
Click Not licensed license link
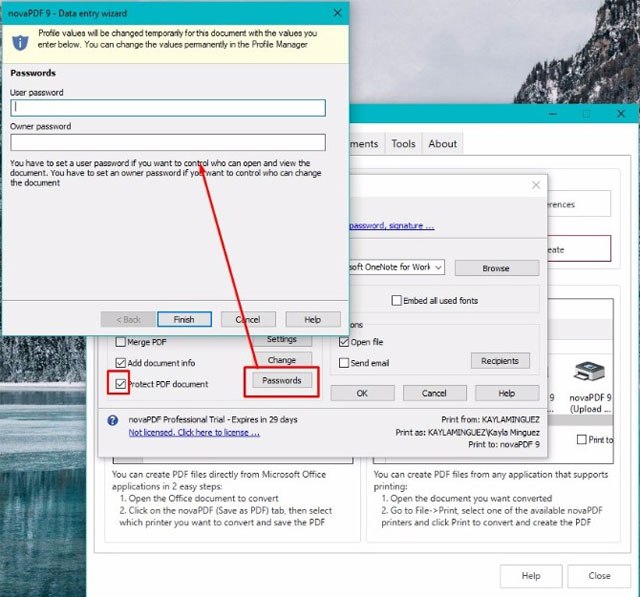coord(194,433)
